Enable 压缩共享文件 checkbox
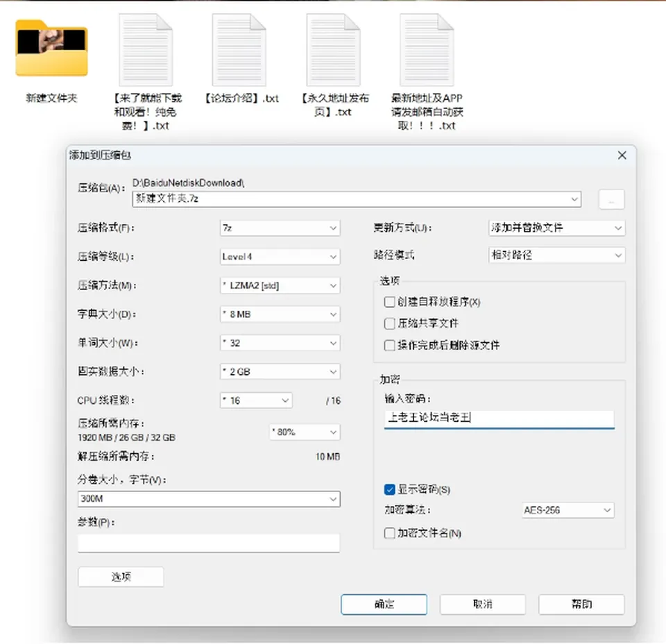Image resolution: width=666 pixels, height=644 pixels. tap(389, 323)
